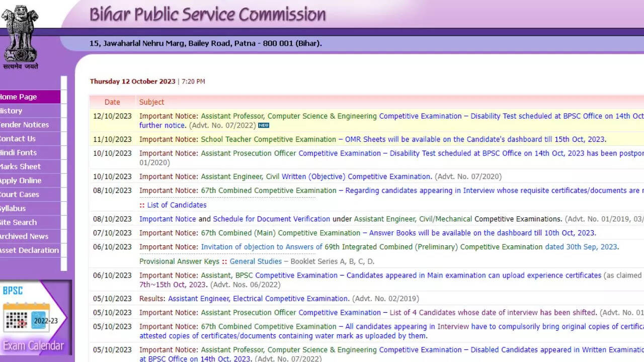The image size is (644, 362).
Task: Open the Syllabus sidebar menu item
Action: tap(14, 208)
